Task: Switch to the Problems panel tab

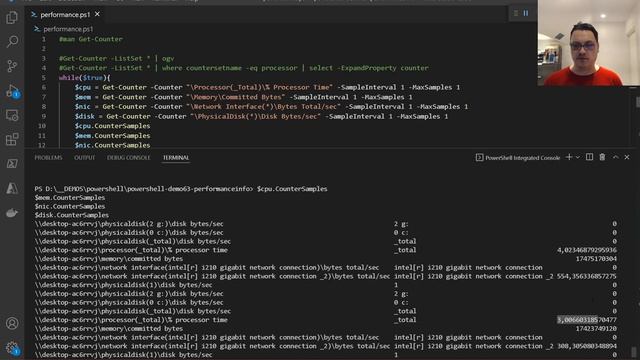Action: click(x=48, y=158)
